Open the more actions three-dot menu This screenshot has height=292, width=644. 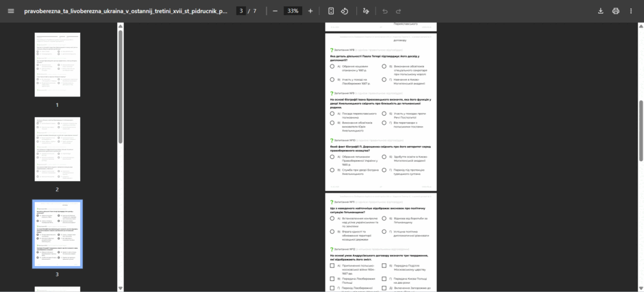[631, 11]
